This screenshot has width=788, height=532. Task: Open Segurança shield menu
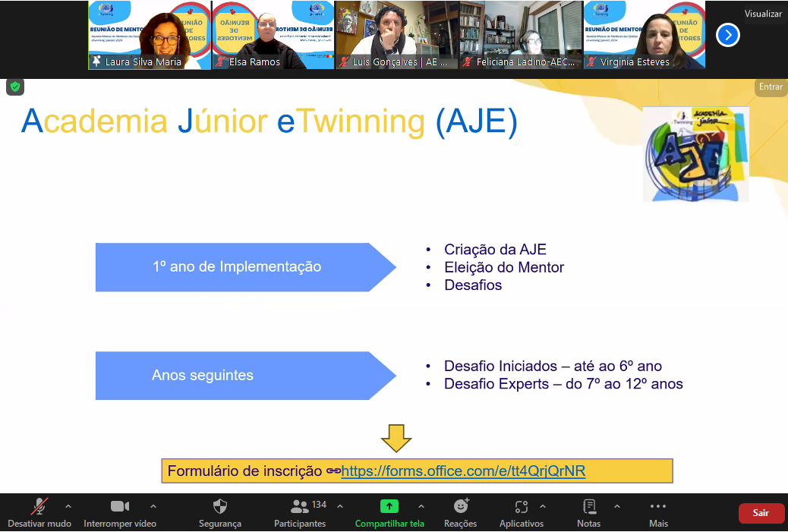(219, 513)
